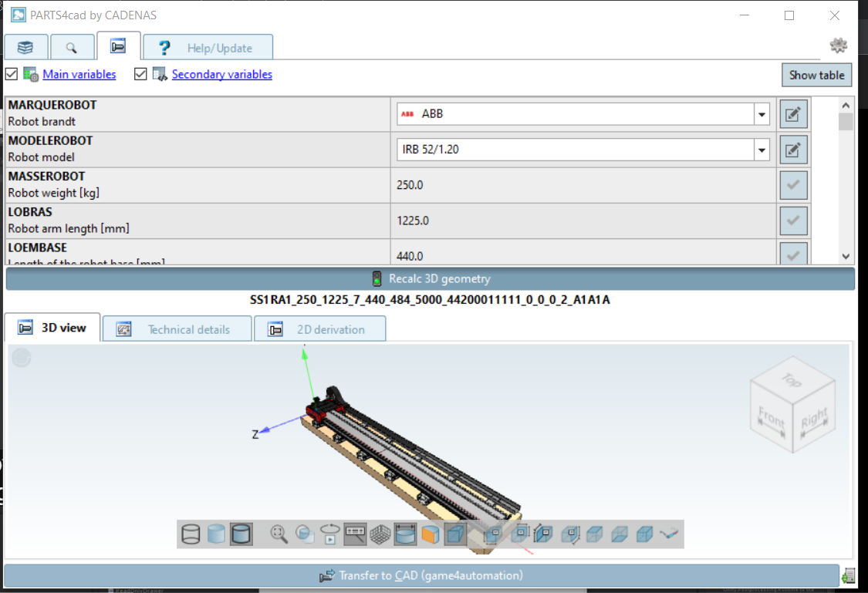This screenshot has height=593, width=868.
Task: Click the rotate animation play icon
Action: click(330, 534)
